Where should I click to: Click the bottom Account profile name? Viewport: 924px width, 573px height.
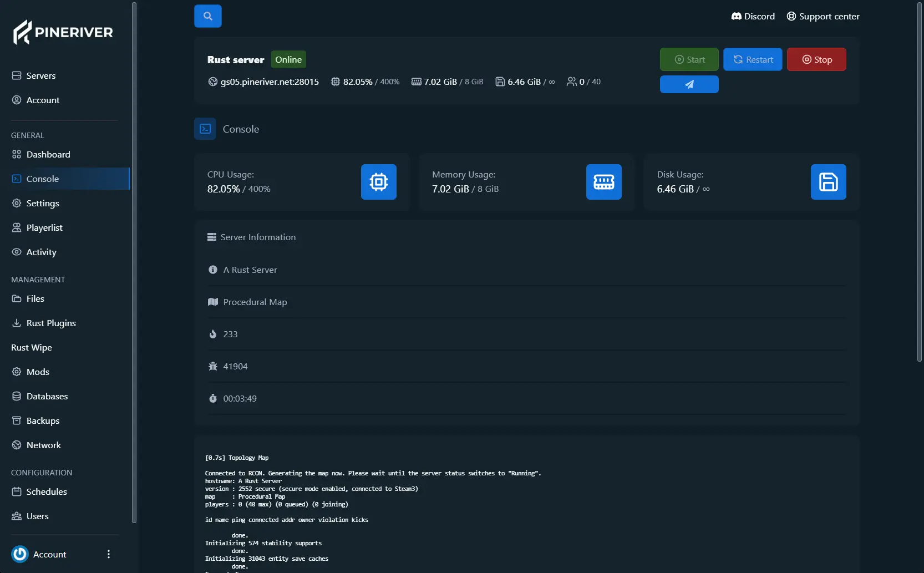[49, 554]
